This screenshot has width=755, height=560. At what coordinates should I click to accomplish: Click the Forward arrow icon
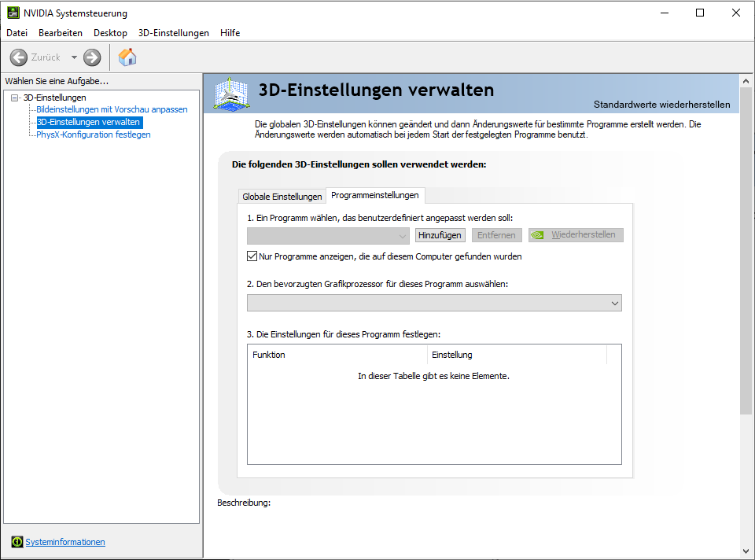92,57
